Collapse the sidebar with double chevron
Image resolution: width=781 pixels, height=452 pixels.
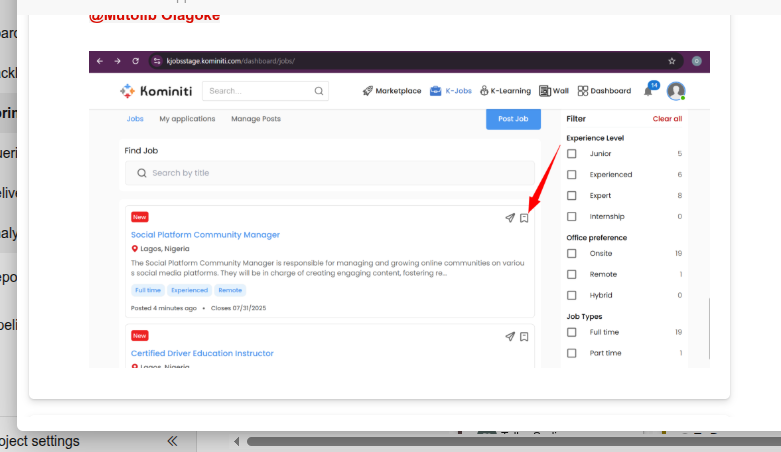point(172,441)
